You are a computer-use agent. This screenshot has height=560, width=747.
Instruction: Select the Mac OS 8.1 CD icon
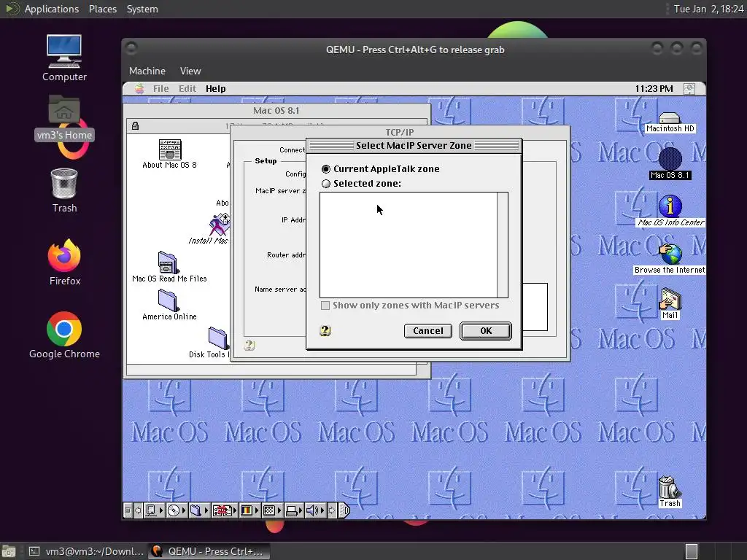coord(670,163)
